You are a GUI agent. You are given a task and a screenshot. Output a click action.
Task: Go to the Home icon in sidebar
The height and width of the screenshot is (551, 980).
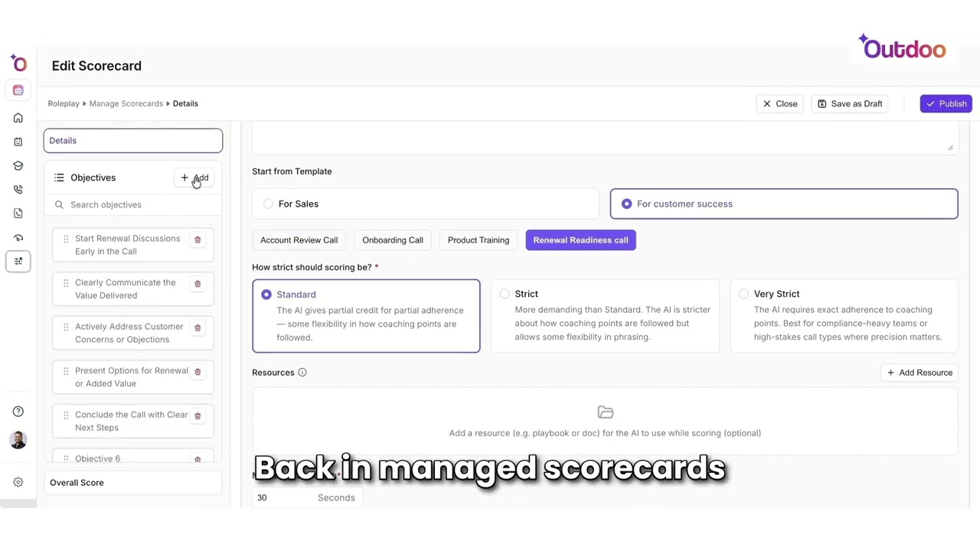point(18,118)
